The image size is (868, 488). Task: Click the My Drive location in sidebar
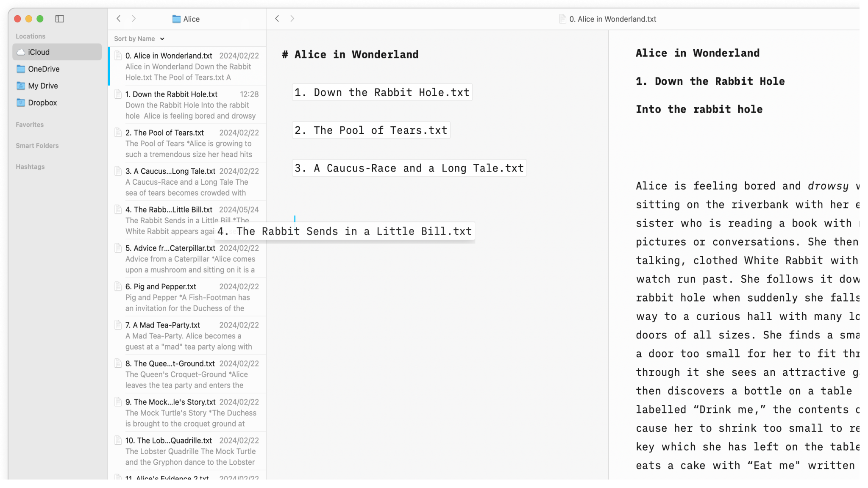(43, 85)
